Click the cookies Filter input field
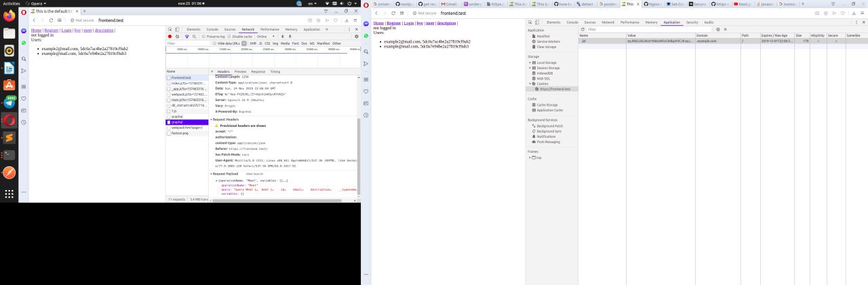 (x=650, y=29)
